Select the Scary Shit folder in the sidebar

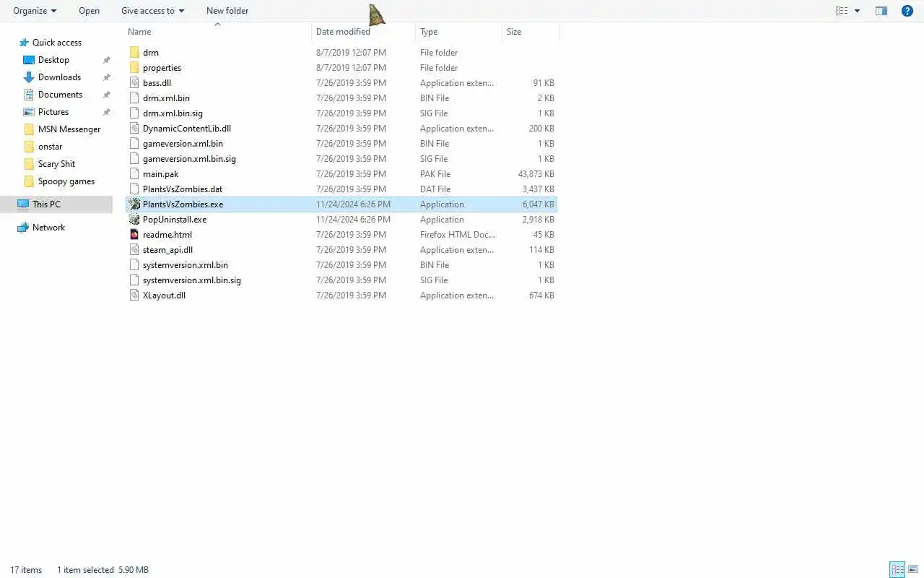coord(56,164)
